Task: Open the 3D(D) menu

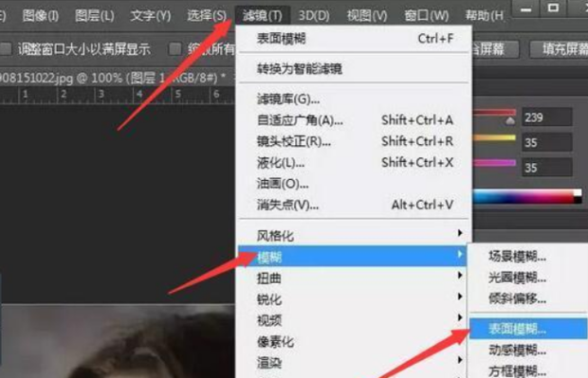Action: pyautogui.click(x=314, y=16)
